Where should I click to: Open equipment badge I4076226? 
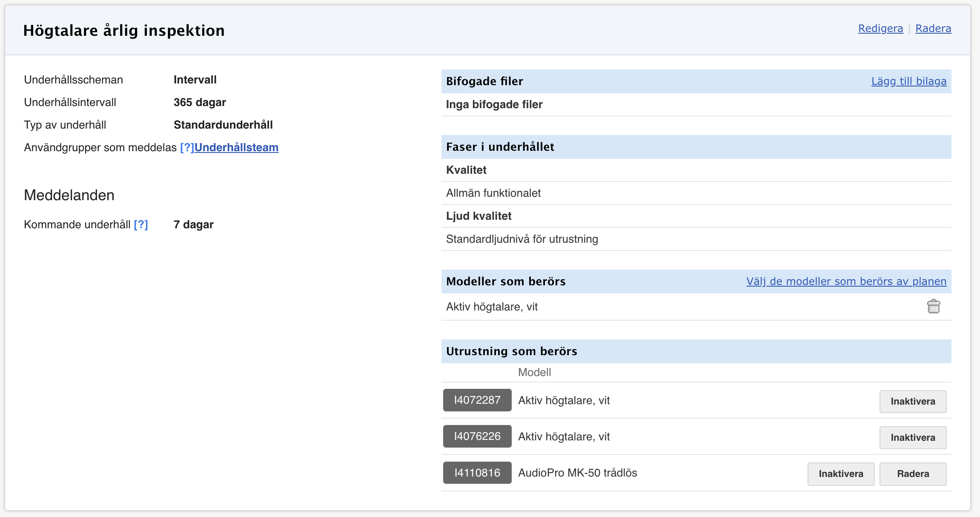pyautogui.click(x=477, y=436)
